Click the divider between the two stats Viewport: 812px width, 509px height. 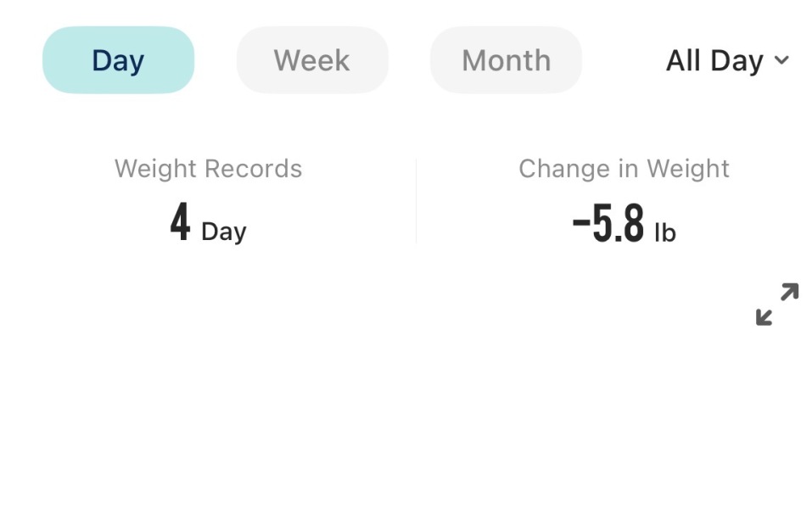click(x=416, y=202)
